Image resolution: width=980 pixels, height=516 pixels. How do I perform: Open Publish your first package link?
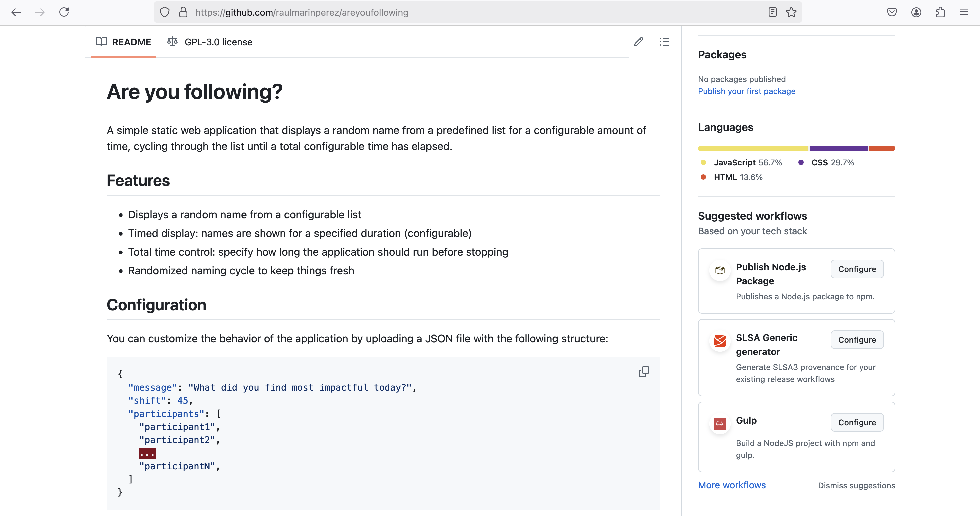(746, 91)
